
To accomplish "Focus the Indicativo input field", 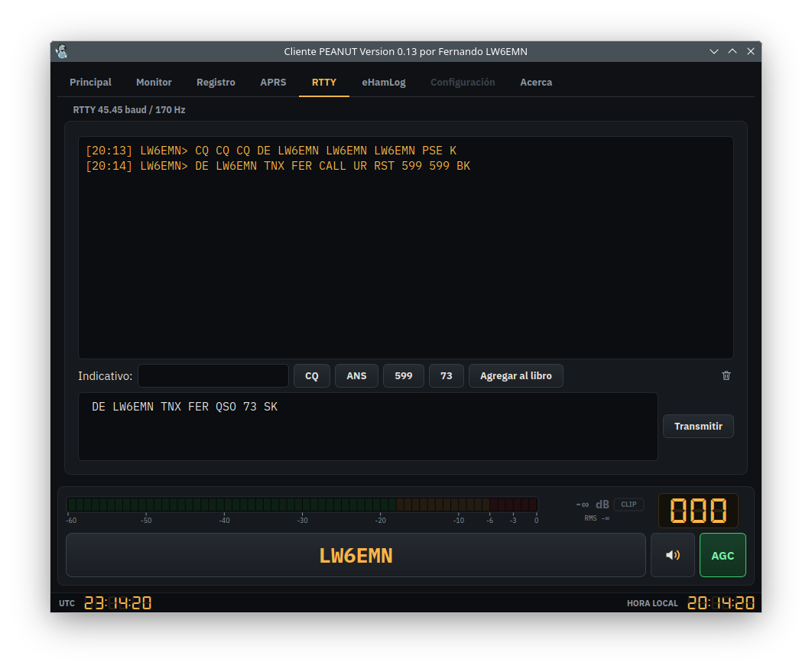I will pos(213,376).
